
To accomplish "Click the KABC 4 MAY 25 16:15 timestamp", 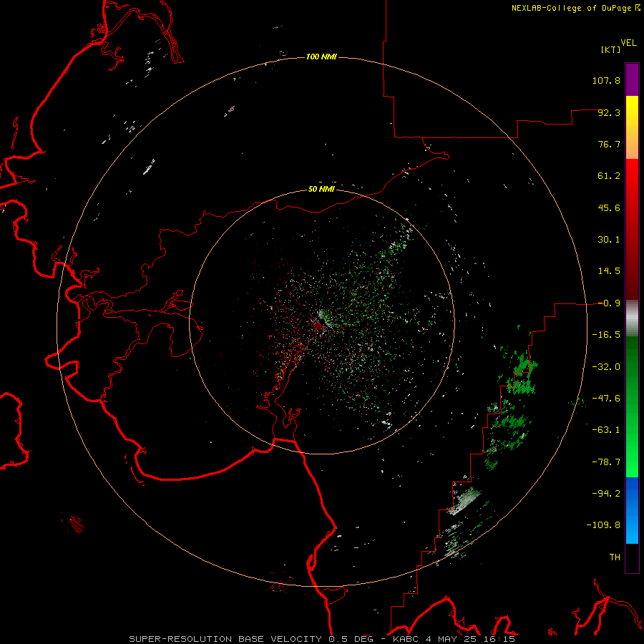I will [x=454, y=639].
